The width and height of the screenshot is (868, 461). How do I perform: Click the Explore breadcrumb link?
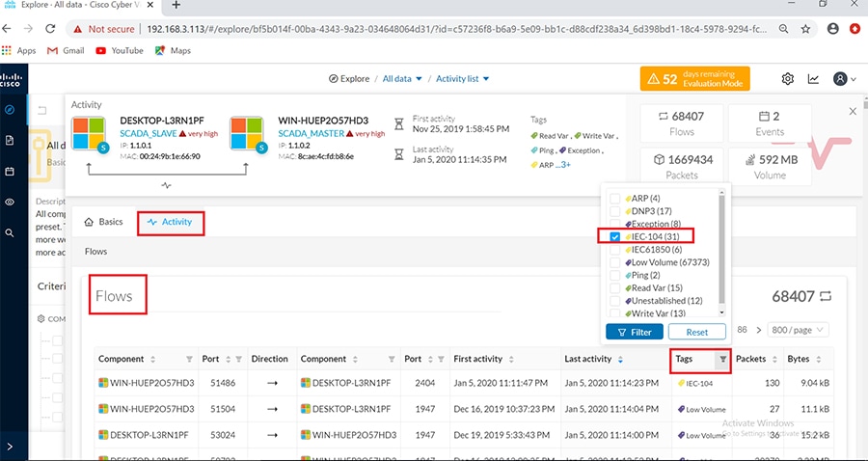[x=349, y=78]
